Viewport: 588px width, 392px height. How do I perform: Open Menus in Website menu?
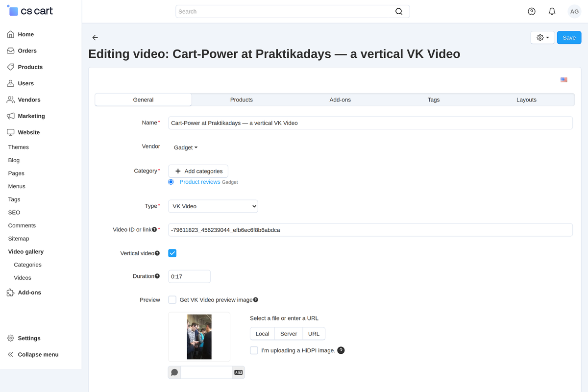[17, 186]
